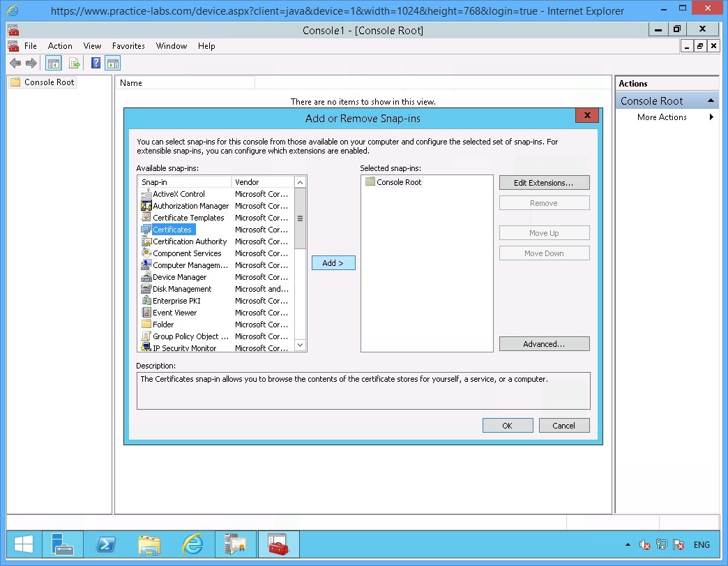This screenshot has width=728, height=566.
Task: Open the Export List toolbar icon
Action: (75, 63)
